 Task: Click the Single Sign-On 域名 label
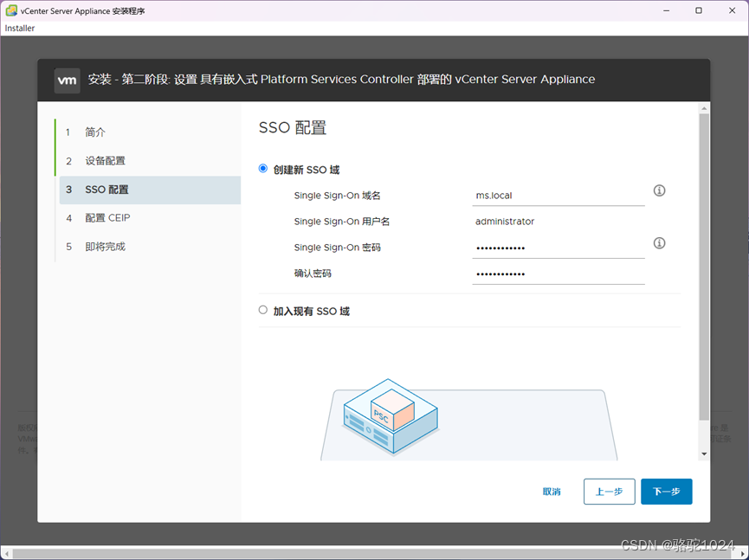coord(337,196)
